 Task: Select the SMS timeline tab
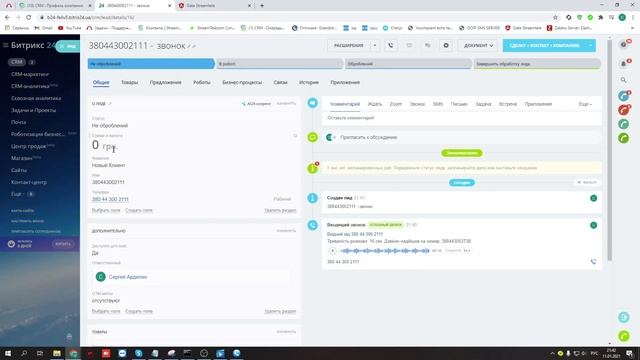tap(438, 104)
